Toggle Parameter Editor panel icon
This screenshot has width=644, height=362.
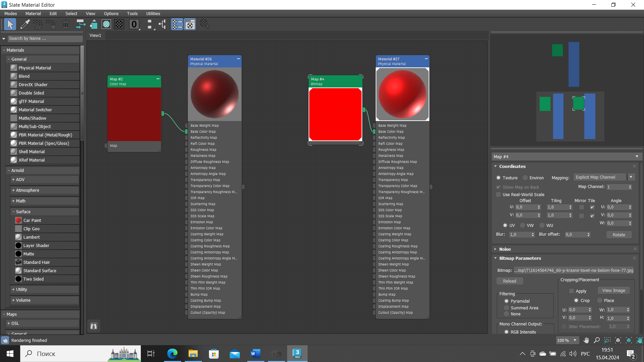(x=190, y=24)
